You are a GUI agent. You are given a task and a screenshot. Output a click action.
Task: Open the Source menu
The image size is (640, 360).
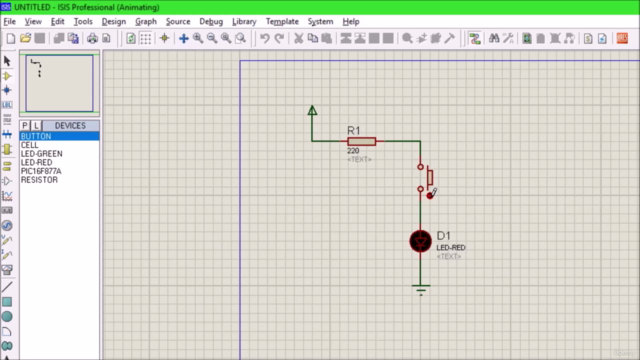tap(178, 22)
